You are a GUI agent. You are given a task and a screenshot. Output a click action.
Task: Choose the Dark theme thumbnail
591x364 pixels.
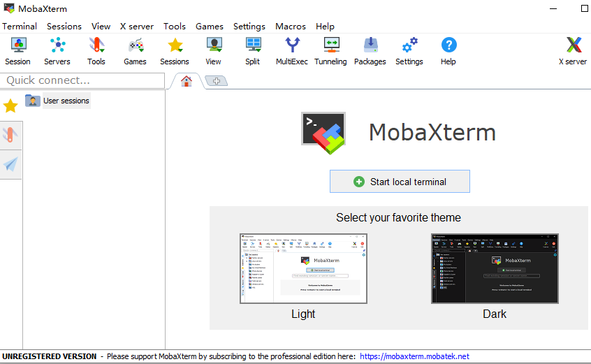(x=495, y=268)
